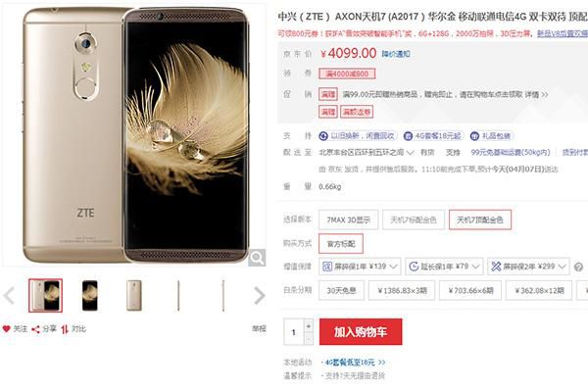Select the 天机7顶配金色 version option
The width and height of the screenshot is (588, 392).
pos(480,220)
